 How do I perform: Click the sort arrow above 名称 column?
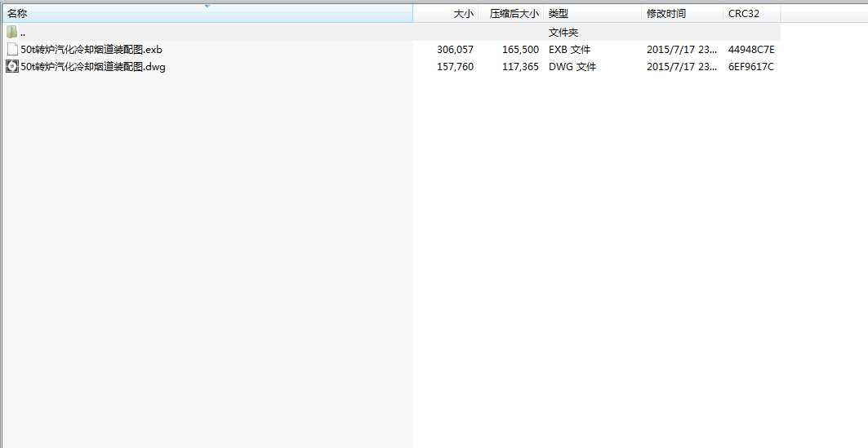click(x=207, y=6)
